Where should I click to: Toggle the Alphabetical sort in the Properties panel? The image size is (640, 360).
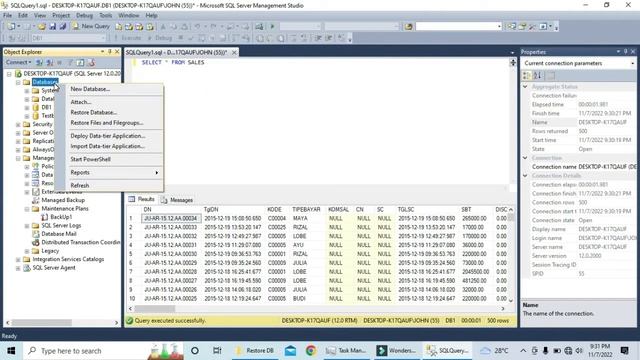537,76
